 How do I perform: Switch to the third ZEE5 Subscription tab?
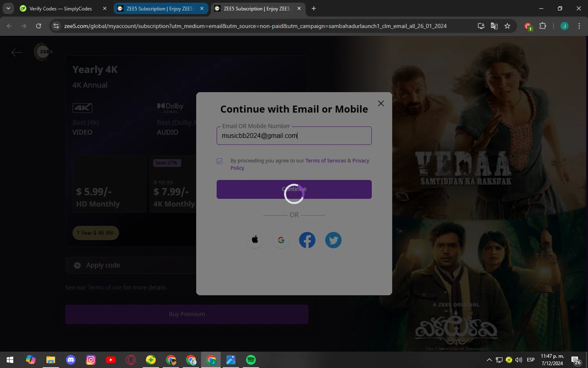coord(257,9)
